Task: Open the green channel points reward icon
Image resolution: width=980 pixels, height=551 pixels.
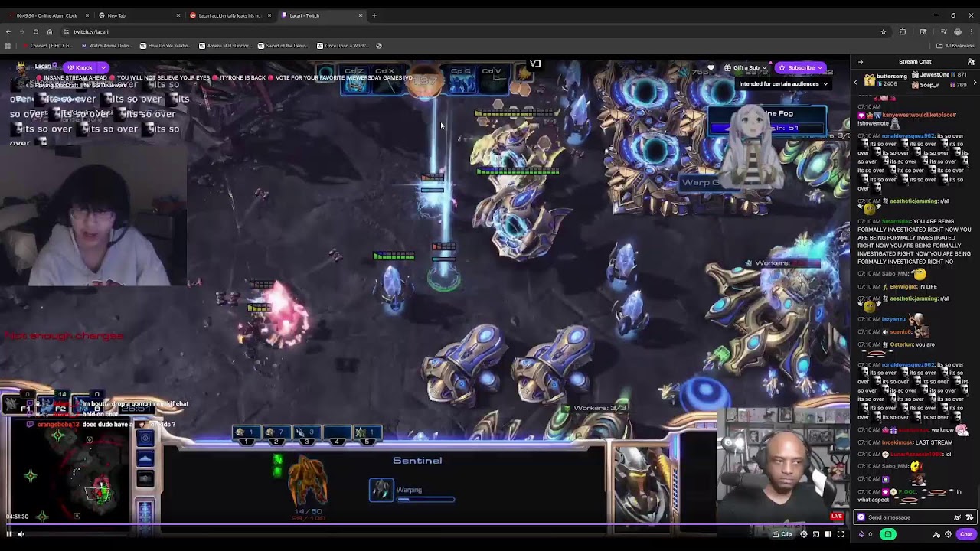Action: [x=888, y=534]
